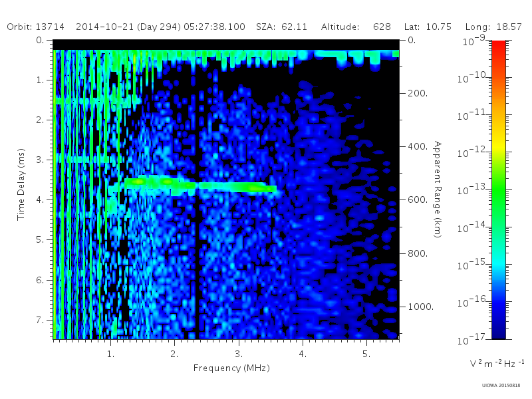Click apparent range tick '1000.'
Viewport: 532px width, 399px height.
421,307
